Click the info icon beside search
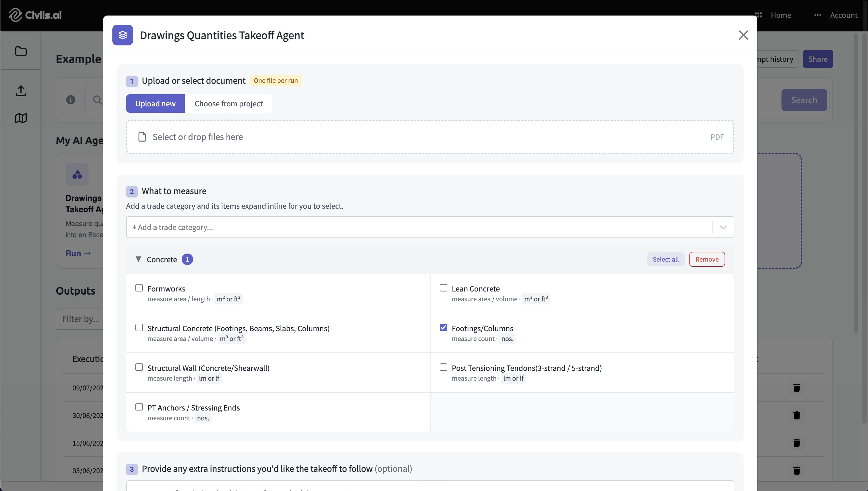 coord(70,100)
